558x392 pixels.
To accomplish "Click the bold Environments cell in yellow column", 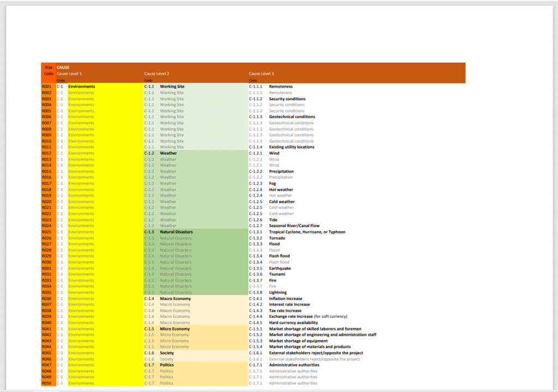I will coord(81,87).
